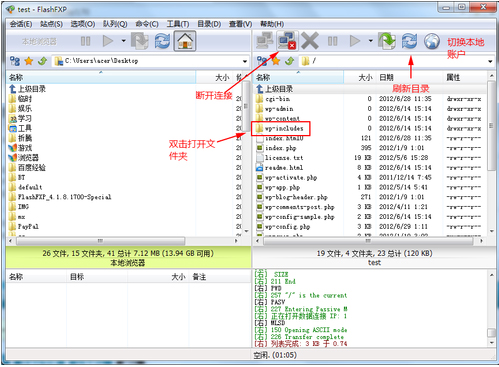Sort local list by 大小 column header
The image size is (499, 367).
(x=214, y=78)
